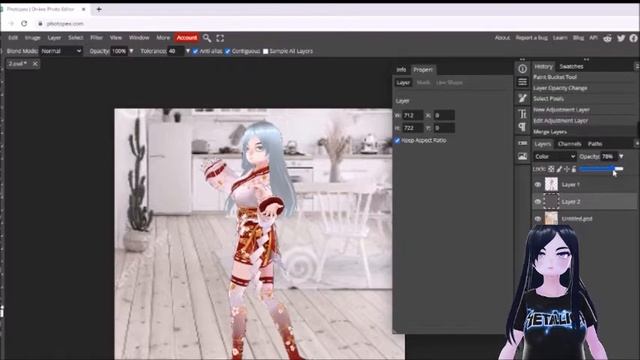Image resolution: width=640 pixels, height=360 pixels.
Task: Click the H field showing 722
Action: [413, 128]
